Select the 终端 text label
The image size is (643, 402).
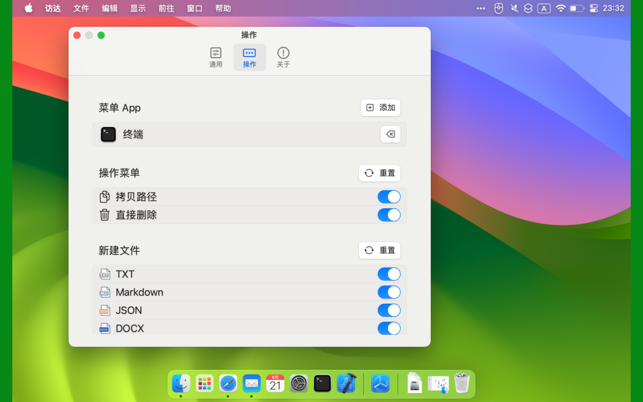coord(133,134)
